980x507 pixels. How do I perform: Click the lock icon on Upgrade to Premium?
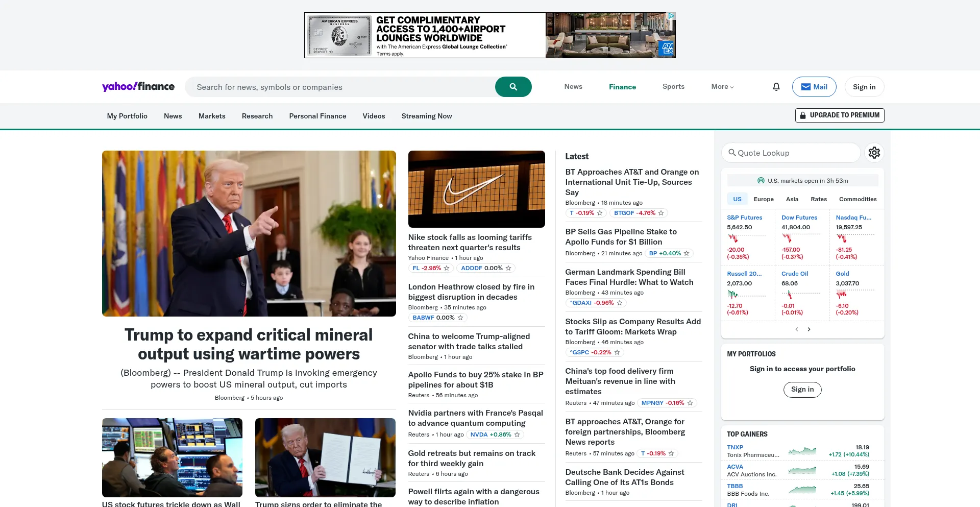(x=803, y=115)
